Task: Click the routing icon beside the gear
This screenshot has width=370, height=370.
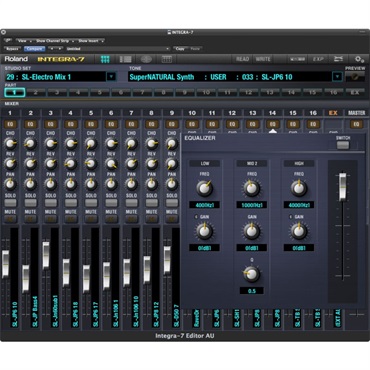Action: [x=338, y=59]
